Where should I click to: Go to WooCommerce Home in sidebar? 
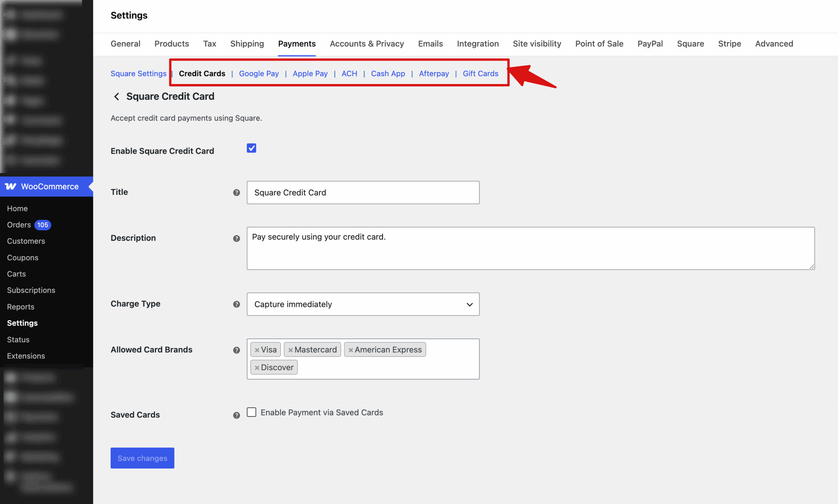[17, 209]
